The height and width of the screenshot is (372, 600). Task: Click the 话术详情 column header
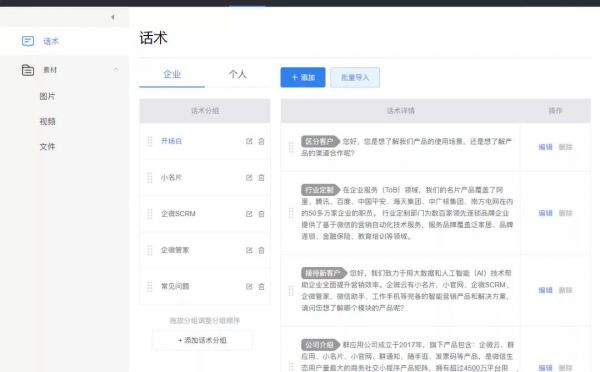click(401, 111)
